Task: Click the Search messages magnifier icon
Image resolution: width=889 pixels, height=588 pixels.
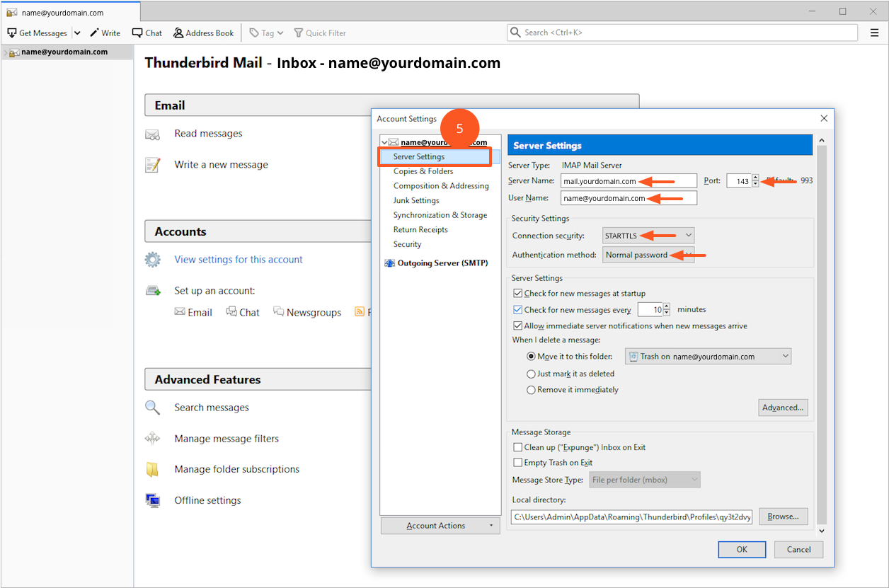Action: (x=152, y=408)
